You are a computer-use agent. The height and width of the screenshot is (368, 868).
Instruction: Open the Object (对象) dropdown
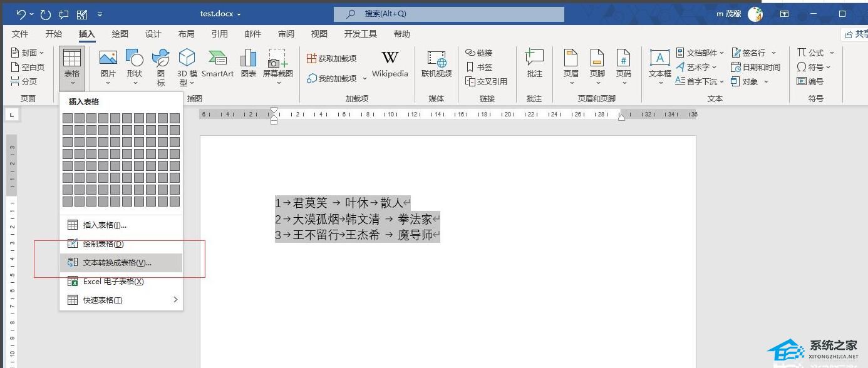coord(750,81)
